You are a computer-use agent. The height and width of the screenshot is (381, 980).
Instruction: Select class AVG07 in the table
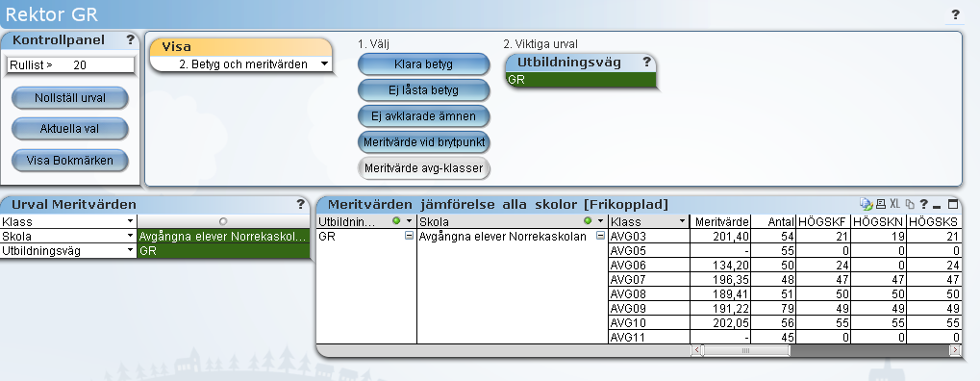tap(649, 280)
